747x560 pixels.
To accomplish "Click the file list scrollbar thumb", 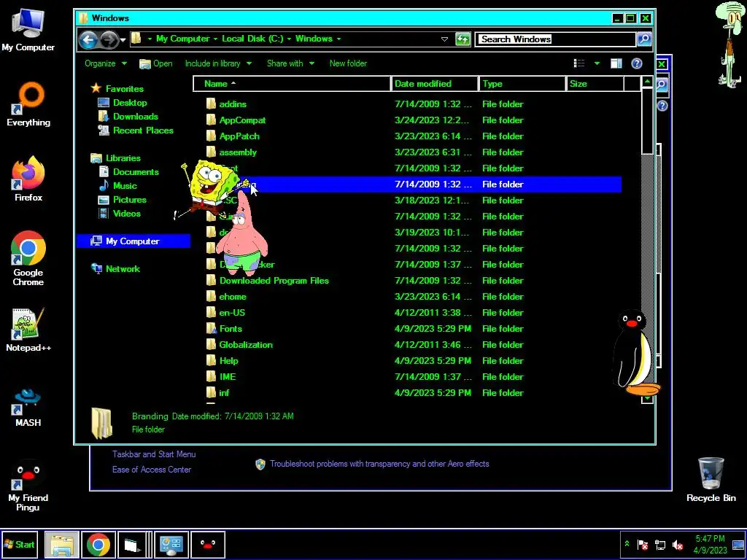I will 647,122.
